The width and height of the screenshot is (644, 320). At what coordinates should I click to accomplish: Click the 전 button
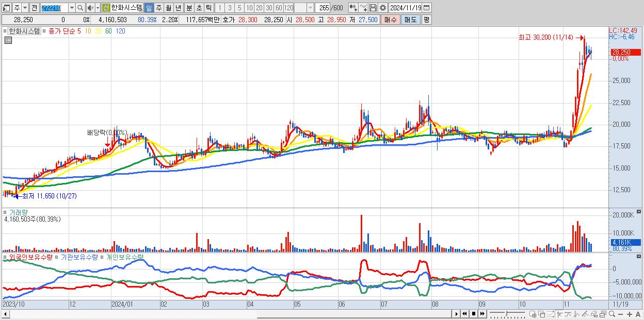(34, 8)
